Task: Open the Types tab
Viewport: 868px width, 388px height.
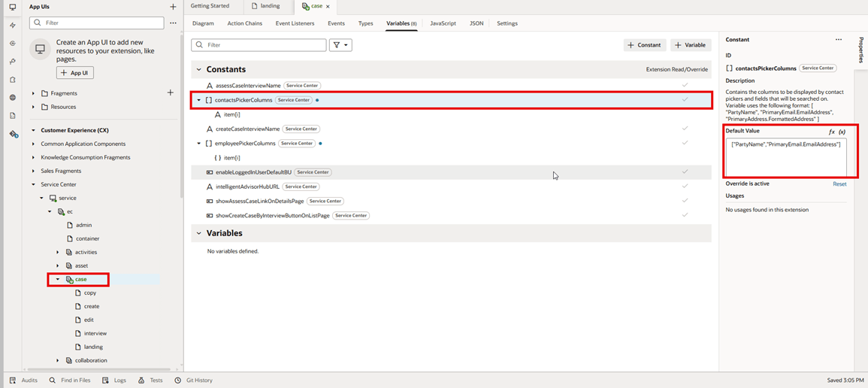Action: pyautogui.click(x=365, y=24)
